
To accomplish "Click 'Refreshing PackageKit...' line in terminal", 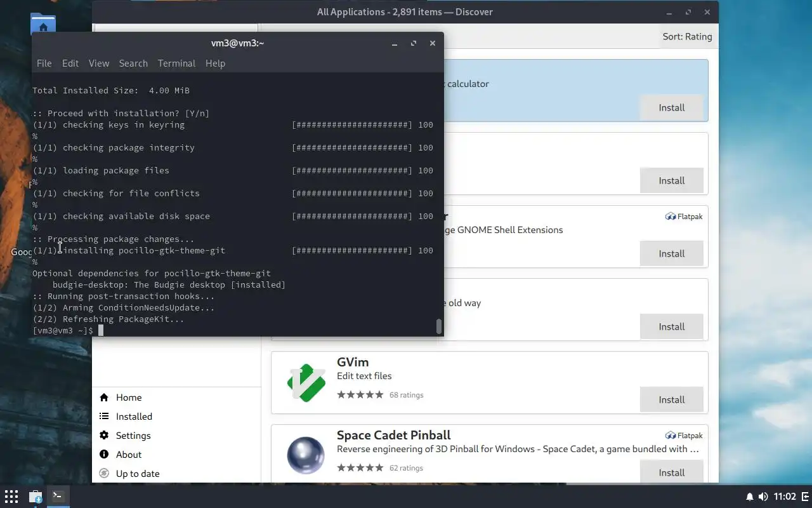I will point(108,319).
